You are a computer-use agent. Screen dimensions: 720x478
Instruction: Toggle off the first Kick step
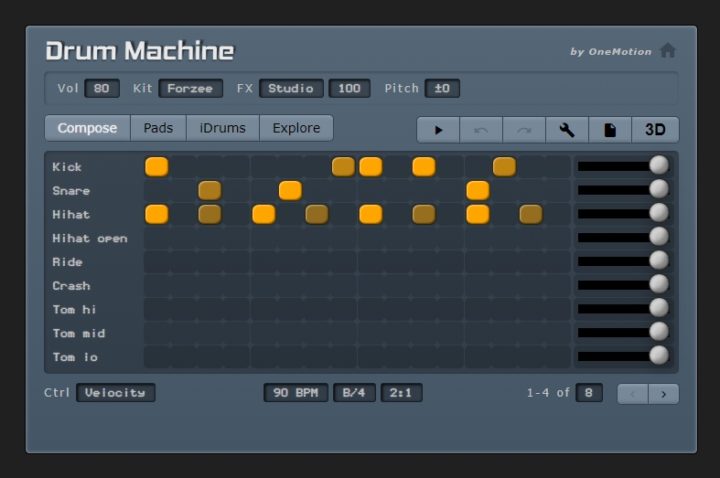[x=157, y=166]
